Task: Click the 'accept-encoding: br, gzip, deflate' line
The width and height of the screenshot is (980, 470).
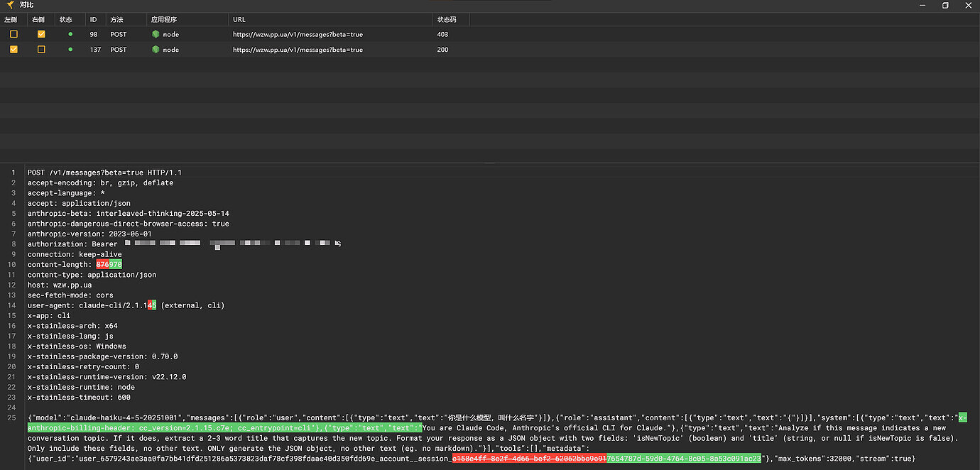Action: coord(101,182)
